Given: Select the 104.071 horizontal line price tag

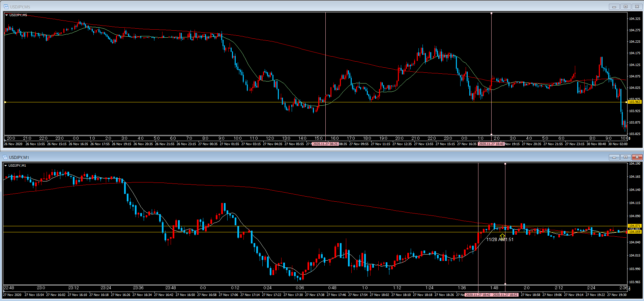Looking at the screenshot, I should coord(634,226).
